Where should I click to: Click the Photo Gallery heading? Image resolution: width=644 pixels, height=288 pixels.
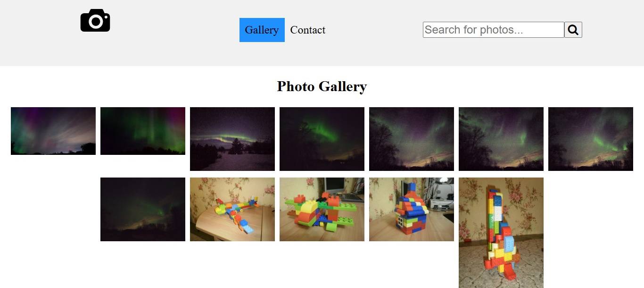[x=322, y=86]
